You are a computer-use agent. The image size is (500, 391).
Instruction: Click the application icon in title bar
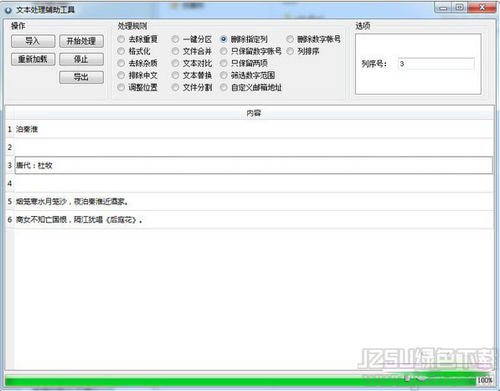click(x=8, y=10)
